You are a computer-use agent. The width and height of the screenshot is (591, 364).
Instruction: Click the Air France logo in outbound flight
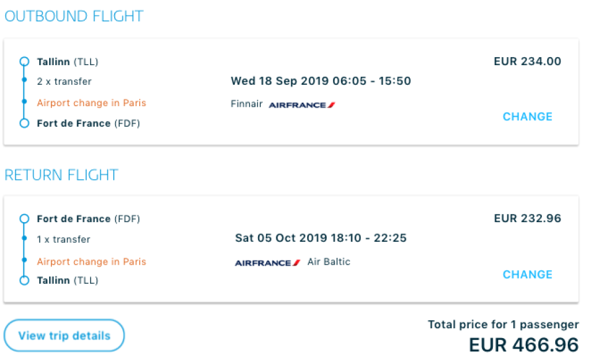[302, 105]
